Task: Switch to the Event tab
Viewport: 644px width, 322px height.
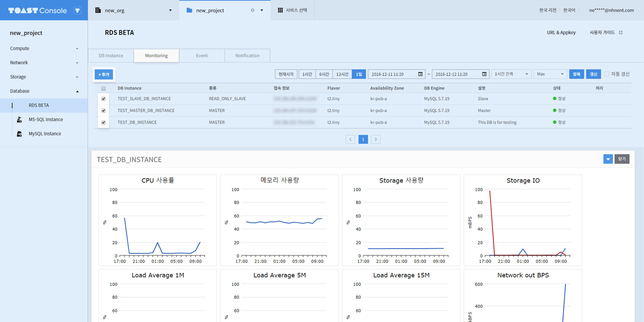Action: 202,56
